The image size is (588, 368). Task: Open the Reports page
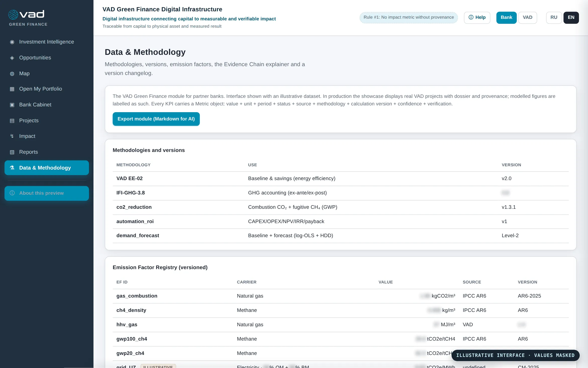tap(47, 152)
